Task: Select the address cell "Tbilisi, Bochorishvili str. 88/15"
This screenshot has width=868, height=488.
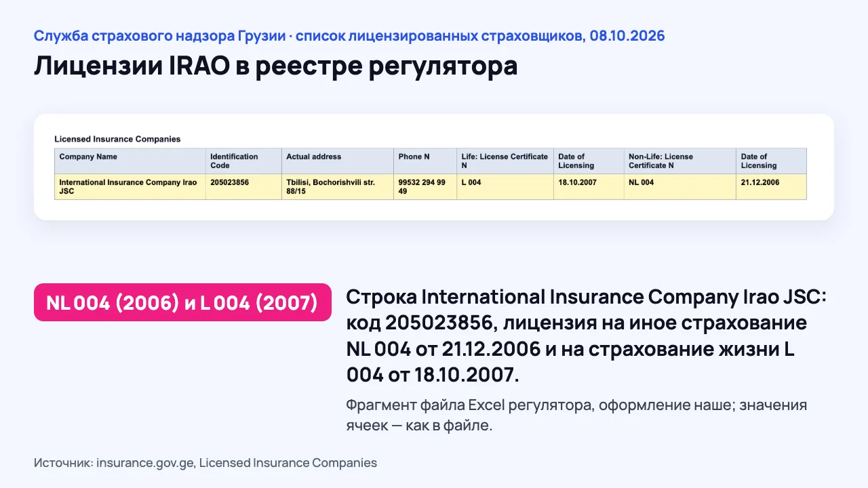Action: point(338,187)
